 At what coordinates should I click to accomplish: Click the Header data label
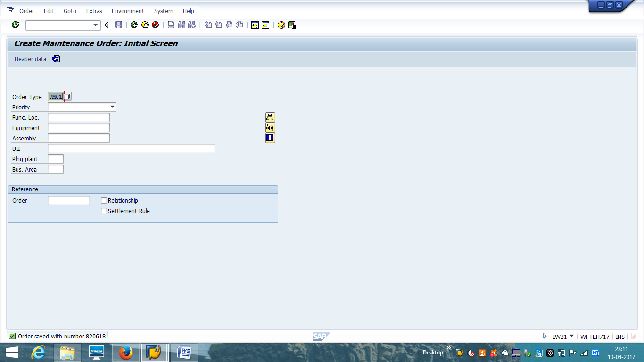click(x=30, y=59)
